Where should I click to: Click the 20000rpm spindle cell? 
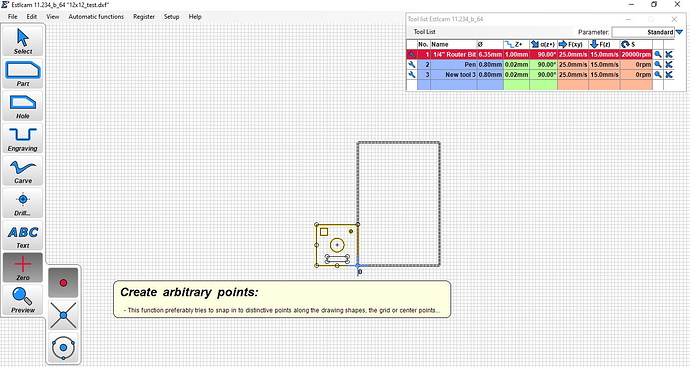(636, 55)
